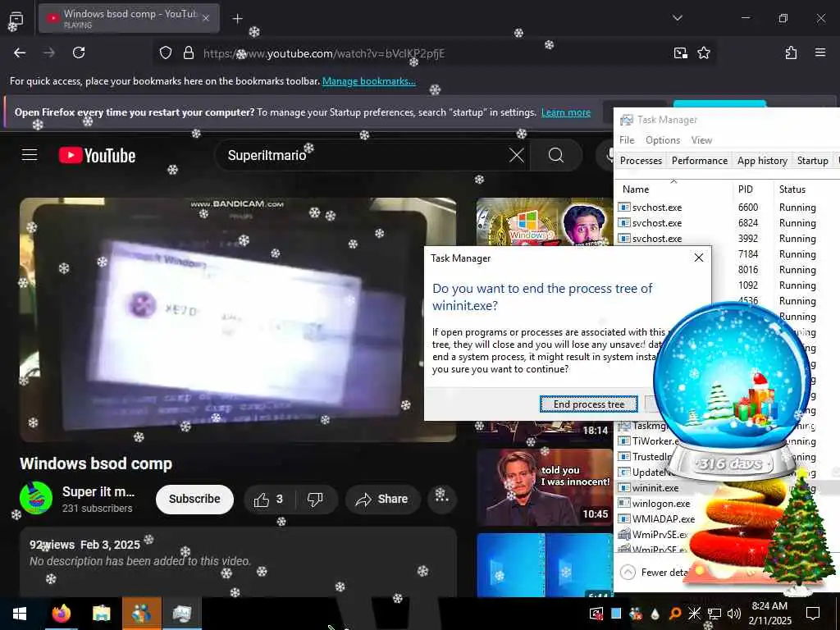Open Firefox extensions puzzle icon
This screenshot has height=630, width=840.
tap(791, 52)
